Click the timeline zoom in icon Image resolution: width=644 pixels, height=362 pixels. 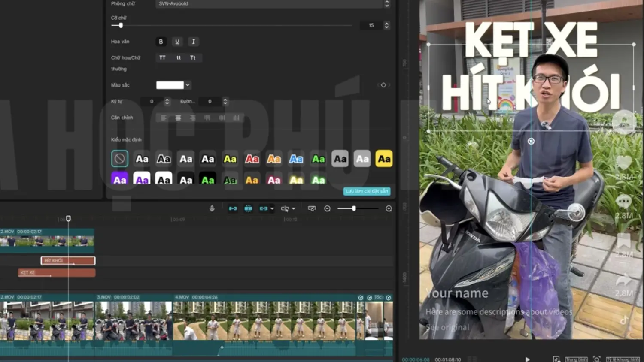389,208
